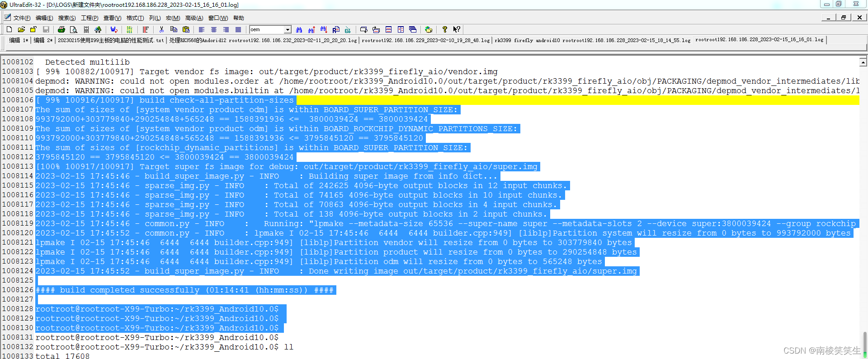The image size is (868, 359).
Task: Open the 搜索(S) menu
Action: pyautogui.click(x=67, y=18)
